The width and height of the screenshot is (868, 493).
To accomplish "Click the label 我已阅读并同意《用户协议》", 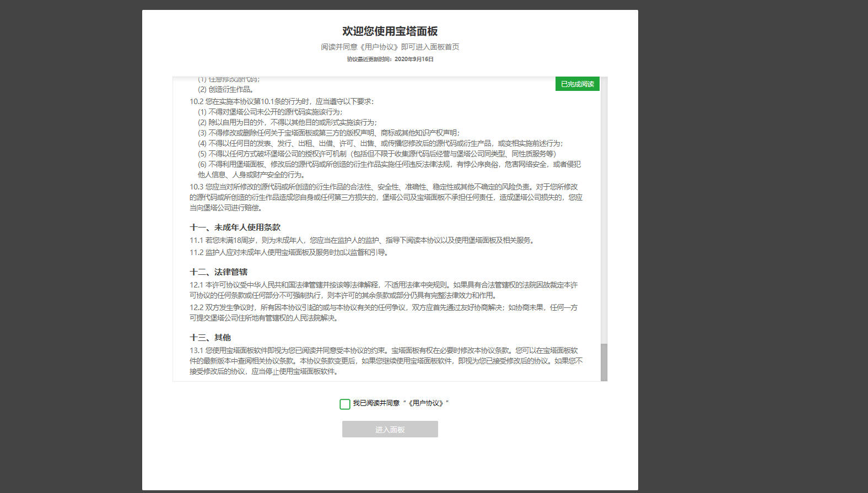I will [x=401, y=403].
